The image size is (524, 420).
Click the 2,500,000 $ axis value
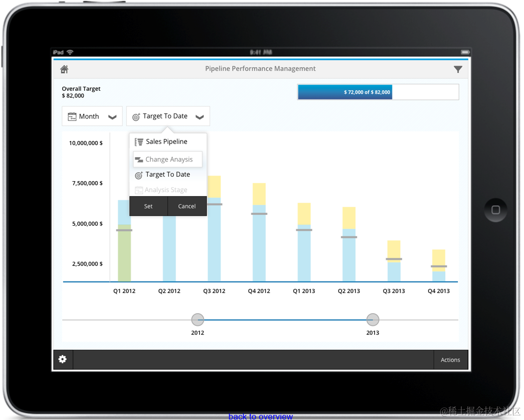87,264
